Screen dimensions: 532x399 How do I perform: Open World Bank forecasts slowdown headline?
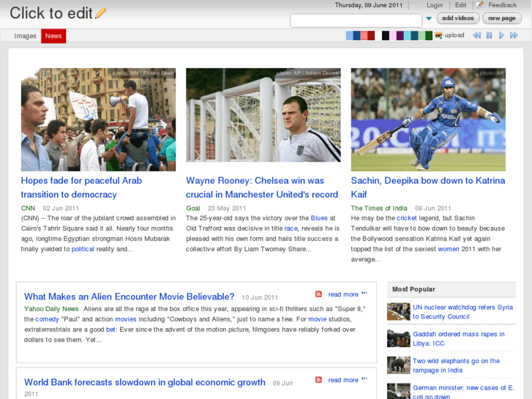145,382
